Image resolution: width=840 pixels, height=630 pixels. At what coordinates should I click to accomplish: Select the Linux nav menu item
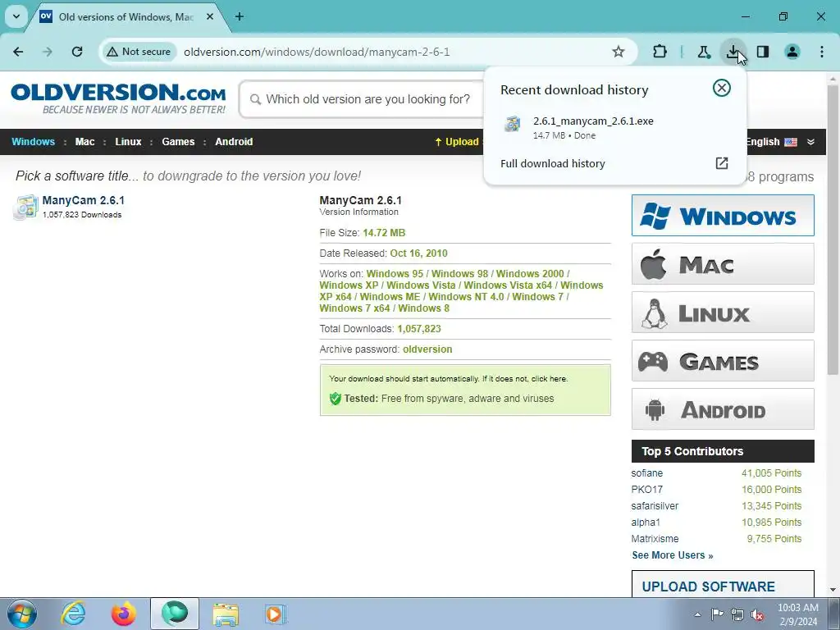128,142
